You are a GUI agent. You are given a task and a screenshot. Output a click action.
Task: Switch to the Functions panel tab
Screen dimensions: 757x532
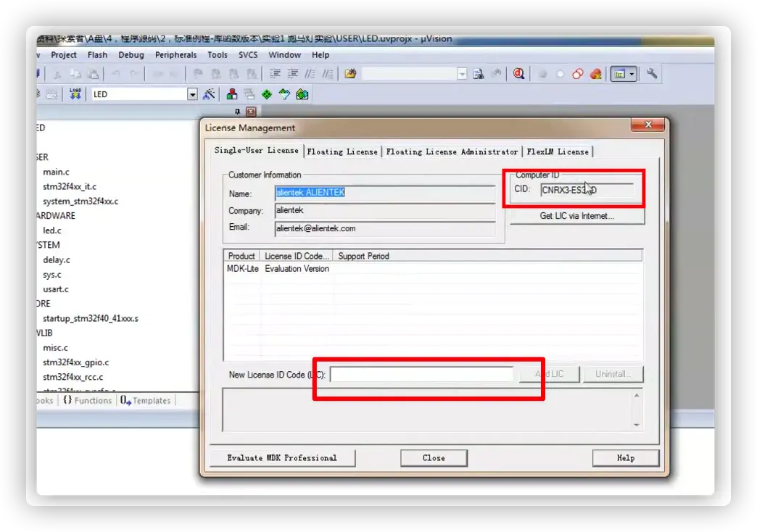(88, 400)
